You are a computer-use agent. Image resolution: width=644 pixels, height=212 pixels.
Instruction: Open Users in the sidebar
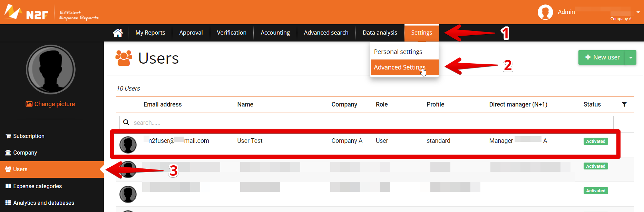tap(52, 169)
